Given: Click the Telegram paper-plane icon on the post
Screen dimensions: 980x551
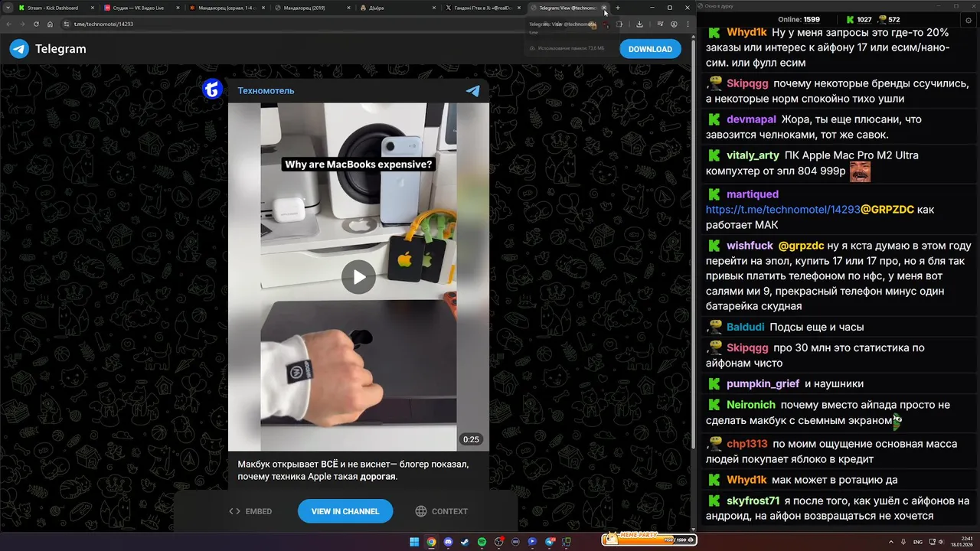Looking at the screenshot, I should point(473,91).
